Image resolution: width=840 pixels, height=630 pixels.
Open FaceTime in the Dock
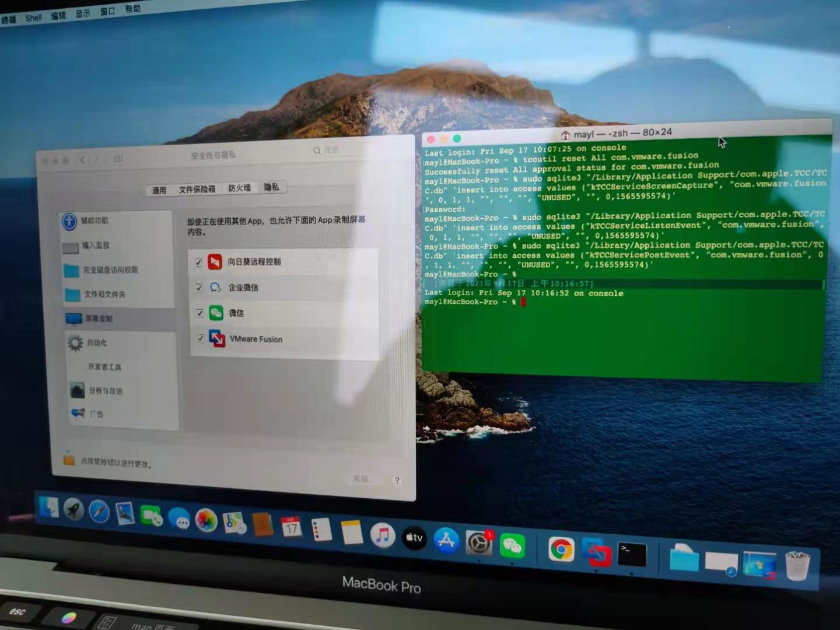pyautogui.click(x=151, y=516)
